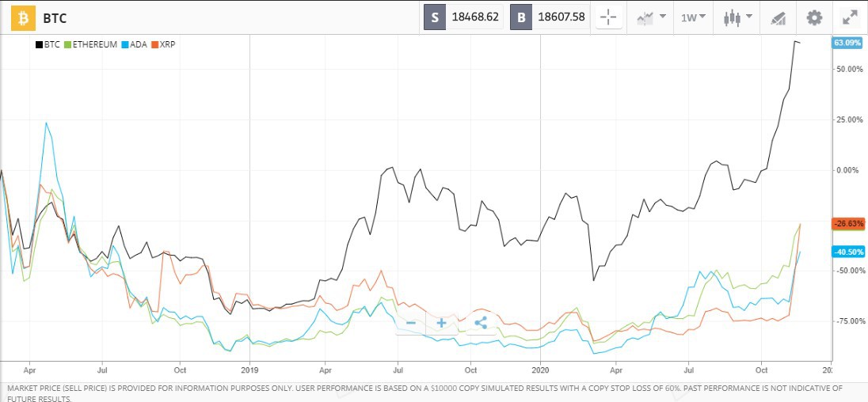Toggle the ADA series in legend
Viewport: 868px width, 402px height.
[135, 44]
